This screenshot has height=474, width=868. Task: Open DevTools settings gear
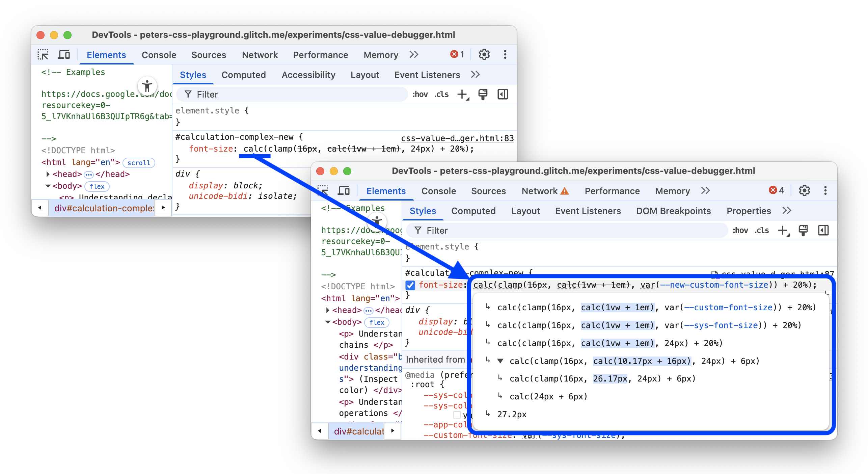(x=804, y=190)
